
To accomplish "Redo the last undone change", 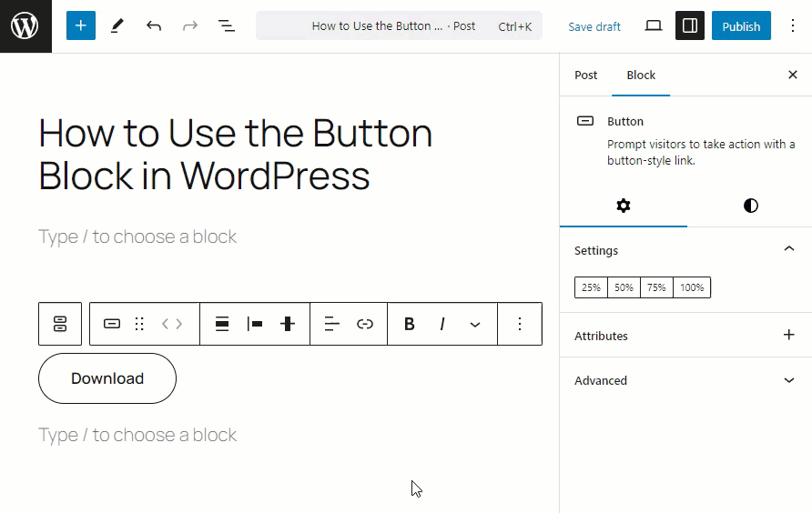I will click(190, 25).
